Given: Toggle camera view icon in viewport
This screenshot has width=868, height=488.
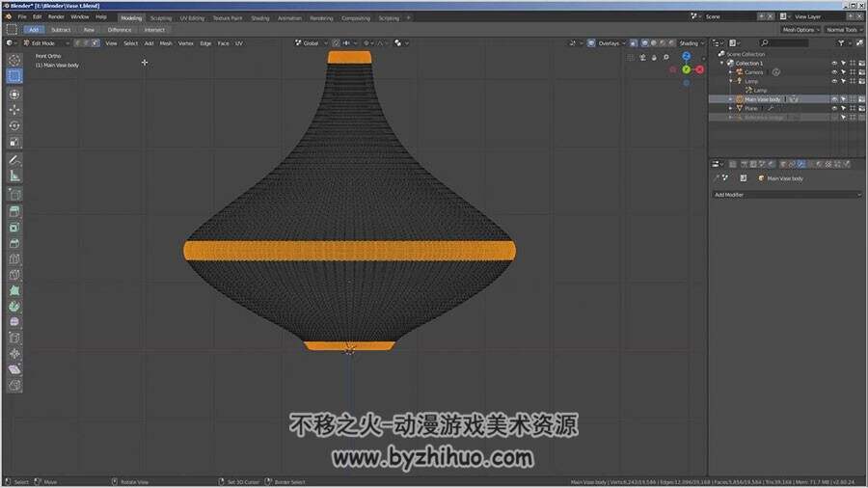Looking at the screenshot, I should (x=642, y=58).
